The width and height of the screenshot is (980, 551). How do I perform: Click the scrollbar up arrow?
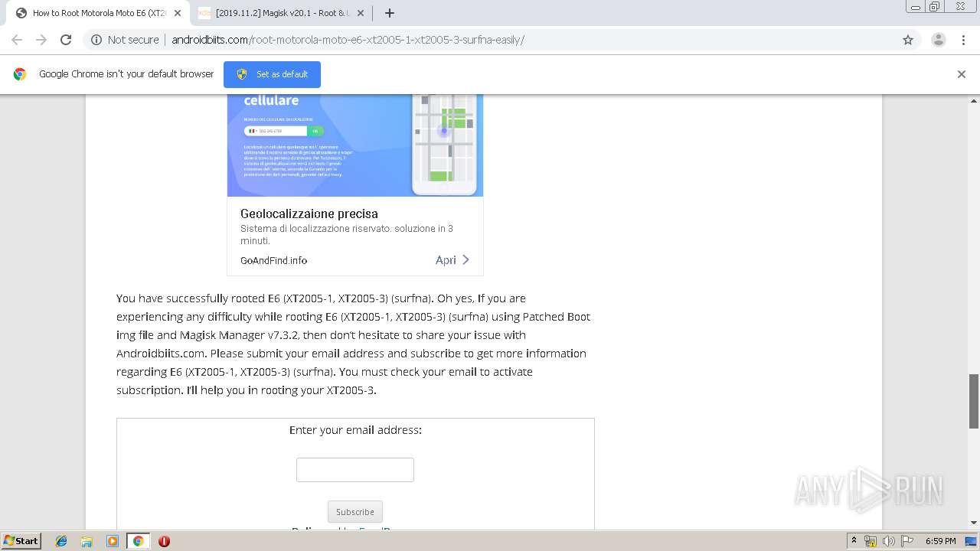click(x=974, y=100)
